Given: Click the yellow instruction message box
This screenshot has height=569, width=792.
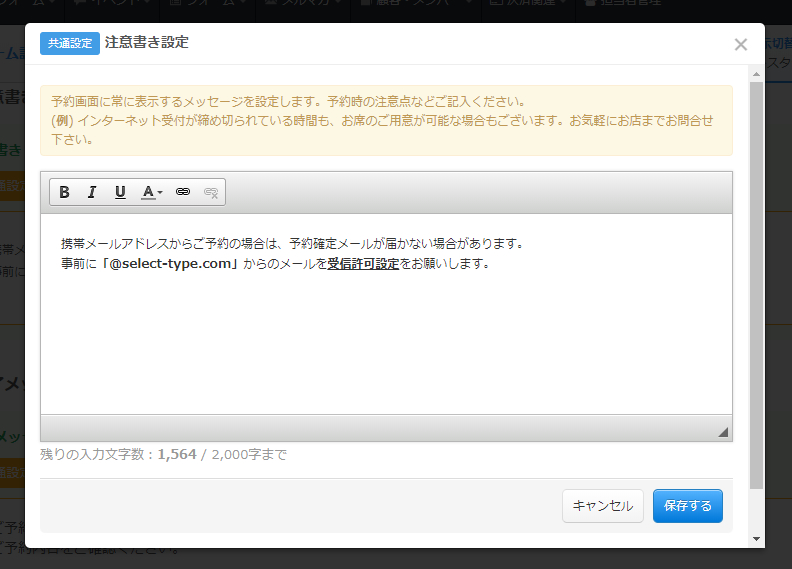Looking at the screenshot, I should pos(385,120).
